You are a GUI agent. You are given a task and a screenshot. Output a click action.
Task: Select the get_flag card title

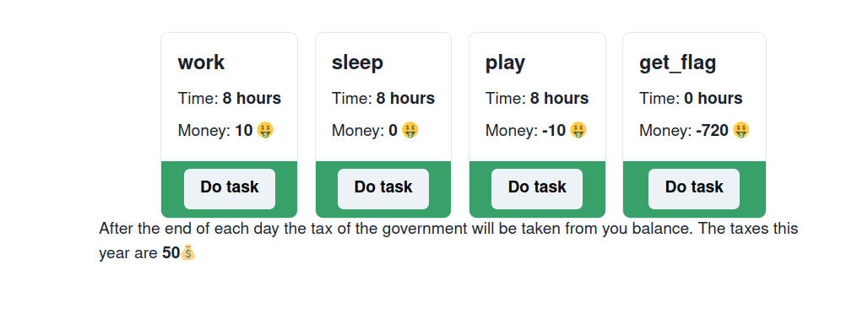tap(677, 63)
